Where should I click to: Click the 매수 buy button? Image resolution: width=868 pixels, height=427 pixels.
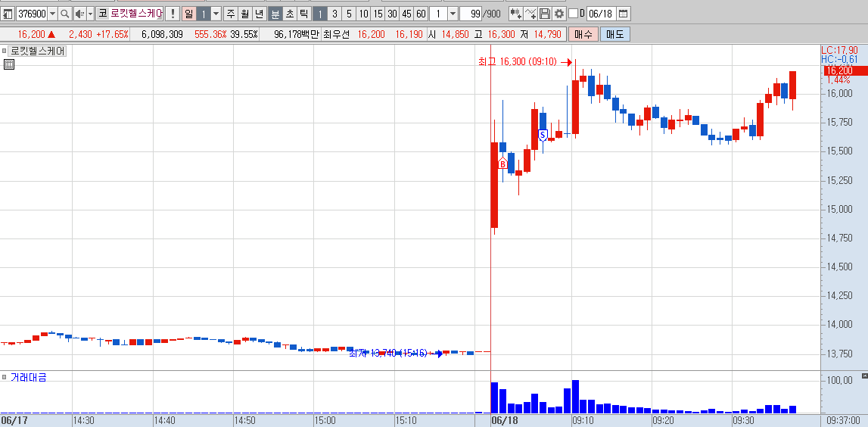click(583, 34)
